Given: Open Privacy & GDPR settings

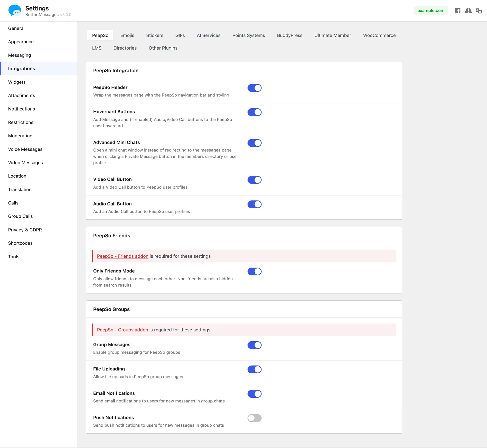Looking at the screenshot, I should coord(38,230).
